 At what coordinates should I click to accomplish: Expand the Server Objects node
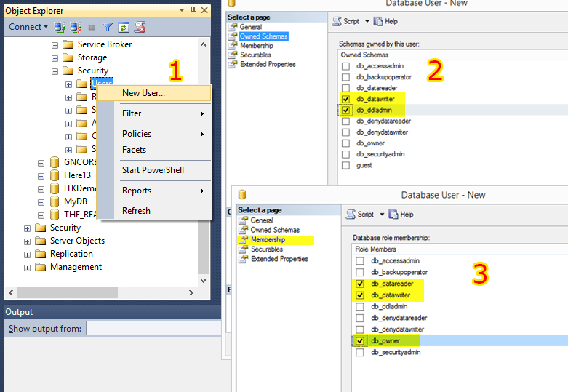click(28, 241)
